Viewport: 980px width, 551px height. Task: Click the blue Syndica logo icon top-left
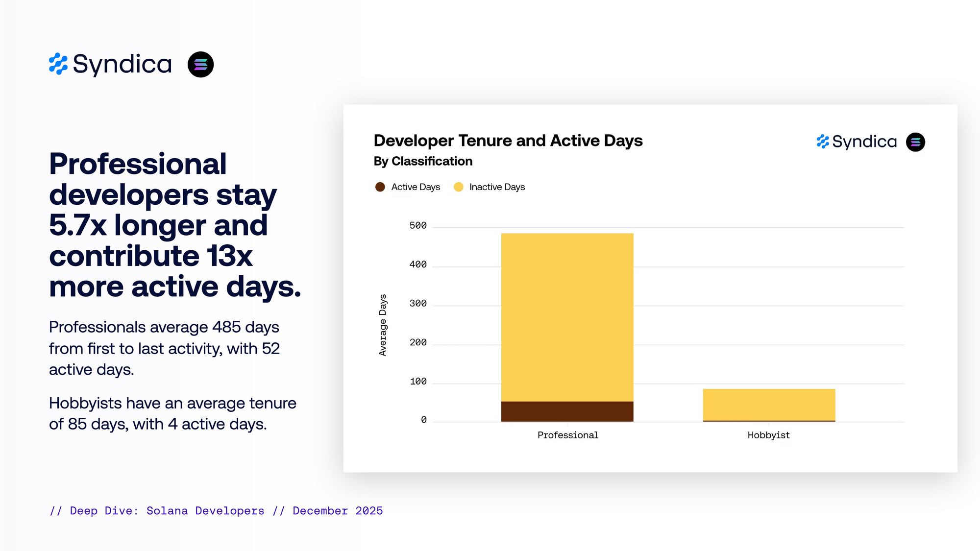(58, 64)
